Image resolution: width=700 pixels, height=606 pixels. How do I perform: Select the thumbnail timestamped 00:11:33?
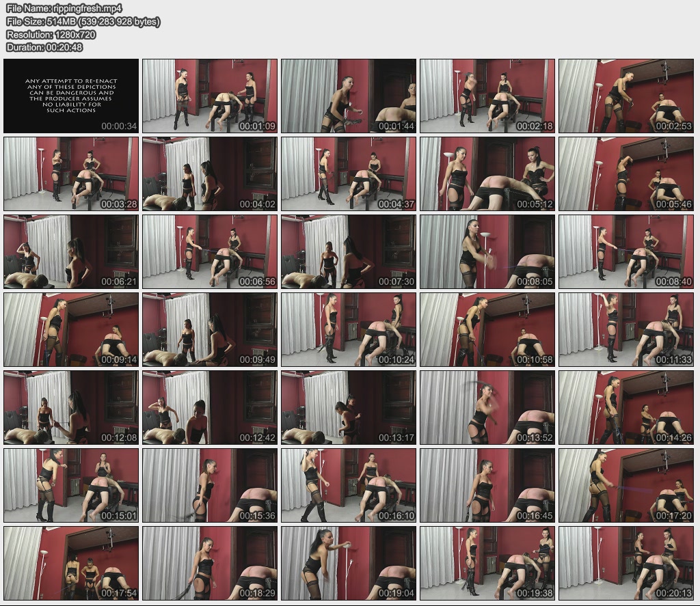(x=625, y=329)
